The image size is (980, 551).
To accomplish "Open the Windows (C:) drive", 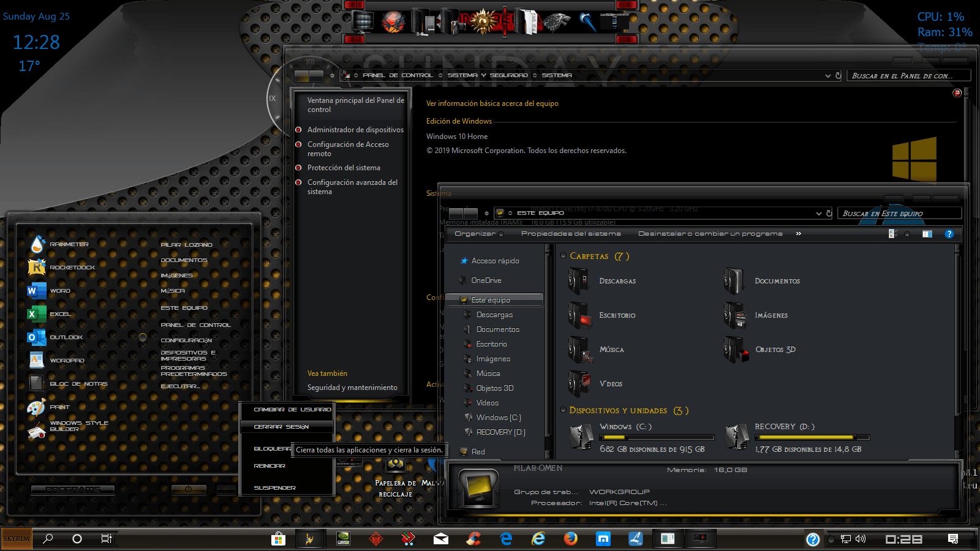I will pyautogui.click(x=641, y=437).
